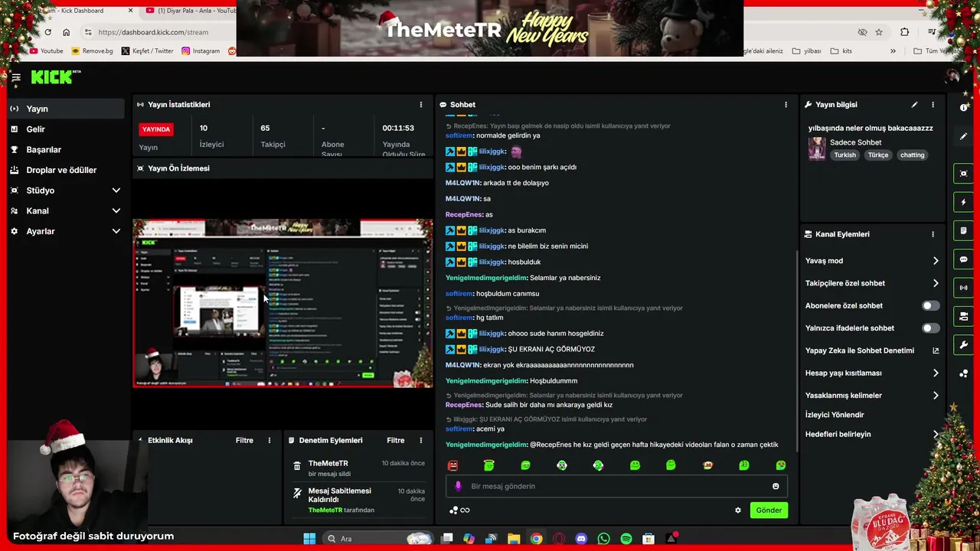Open Kanal Eylemleri three-dot menu
The width and height of the screenshot is (980, 551).
tap(933, 234)
